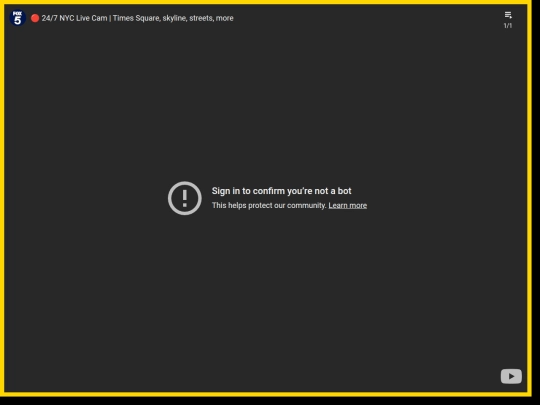Click the red live indicator dot
Viewport: 540px width, 405px height.
click(x=35, y=18)
